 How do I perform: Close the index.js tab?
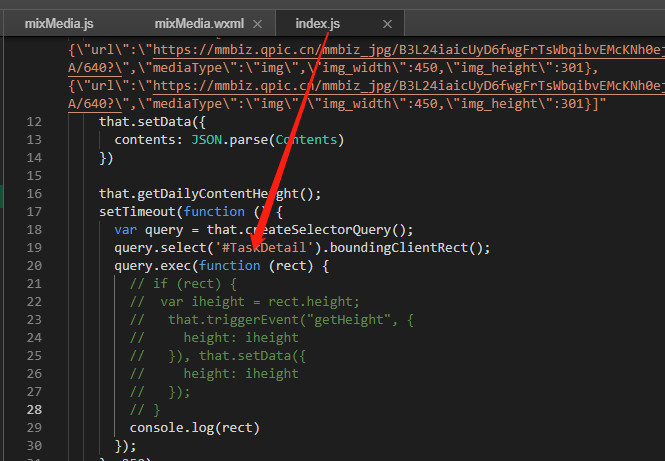coord(387,24)
